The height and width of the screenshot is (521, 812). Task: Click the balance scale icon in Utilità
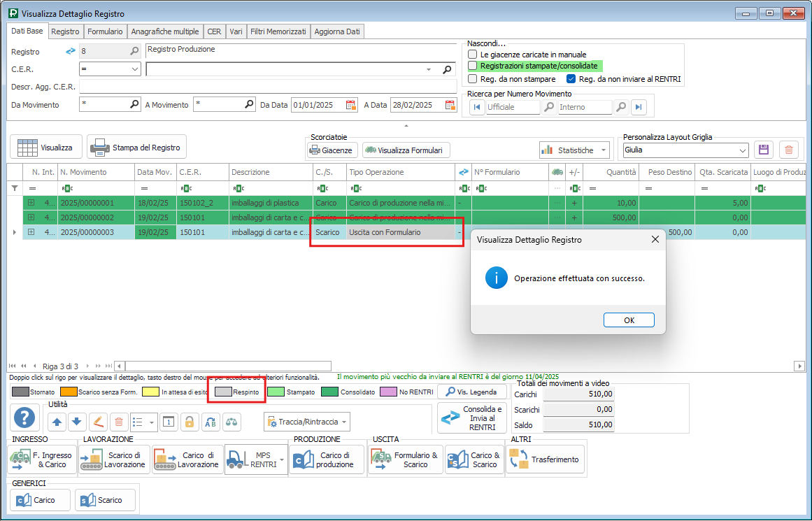coord(232,422)
